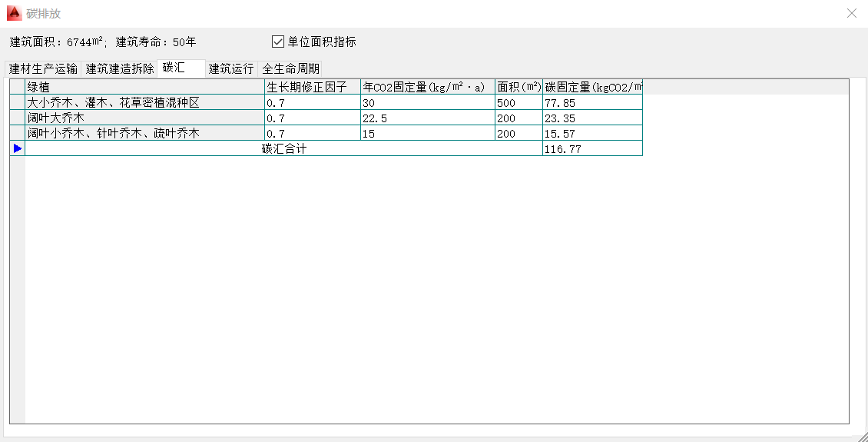Viewport: 868px width, 442px height.
Task: Switch to the 建材生产运输 tab
Action: 43,68
